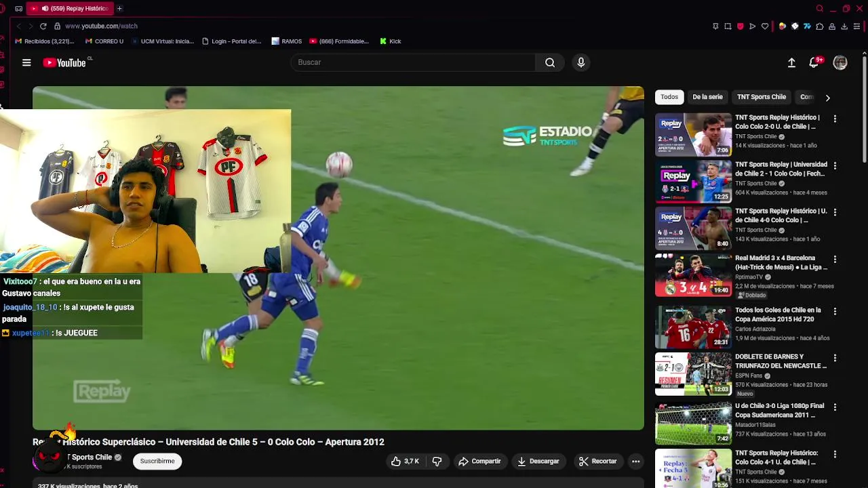This screenshot has width=868, height=488.
Task: Take a snapshot with the capture icon
Action: click(x=728, y=26)
